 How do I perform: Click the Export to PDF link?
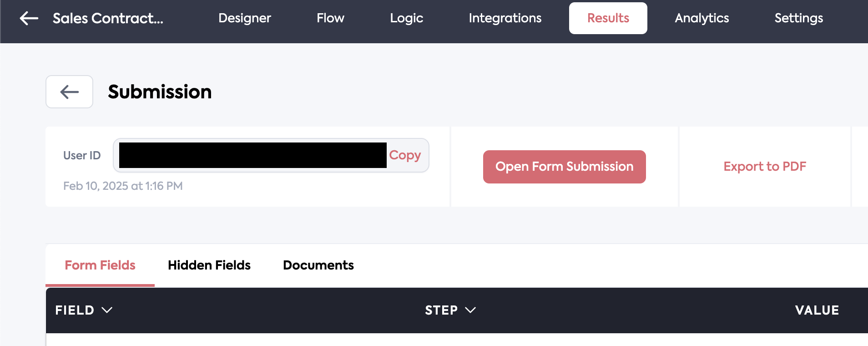(x=764, y=167)
